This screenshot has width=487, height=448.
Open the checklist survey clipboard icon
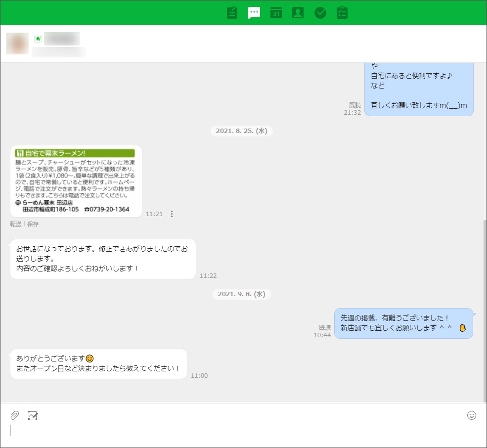point(342,13)
